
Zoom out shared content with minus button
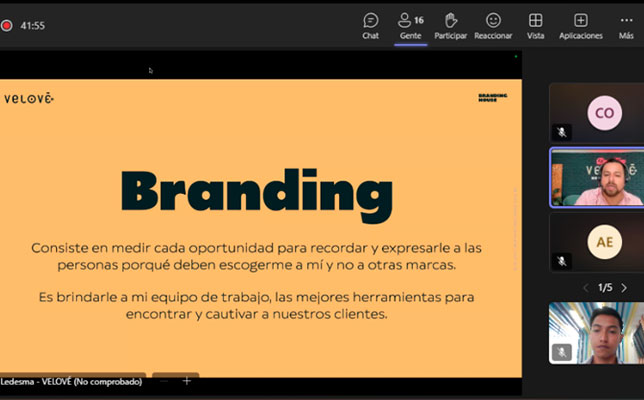(x=164, y=381)
